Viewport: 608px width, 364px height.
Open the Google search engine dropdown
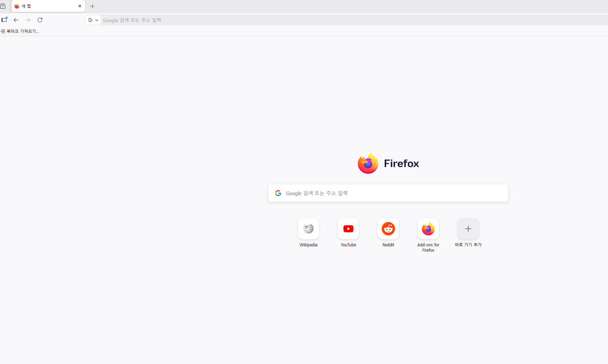click(93, 20)
